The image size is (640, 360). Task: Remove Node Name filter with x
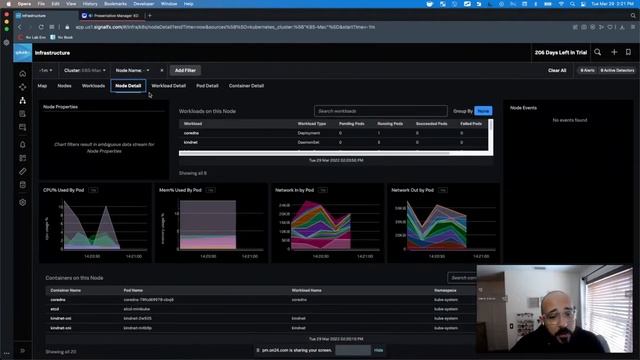coord(162,70)
